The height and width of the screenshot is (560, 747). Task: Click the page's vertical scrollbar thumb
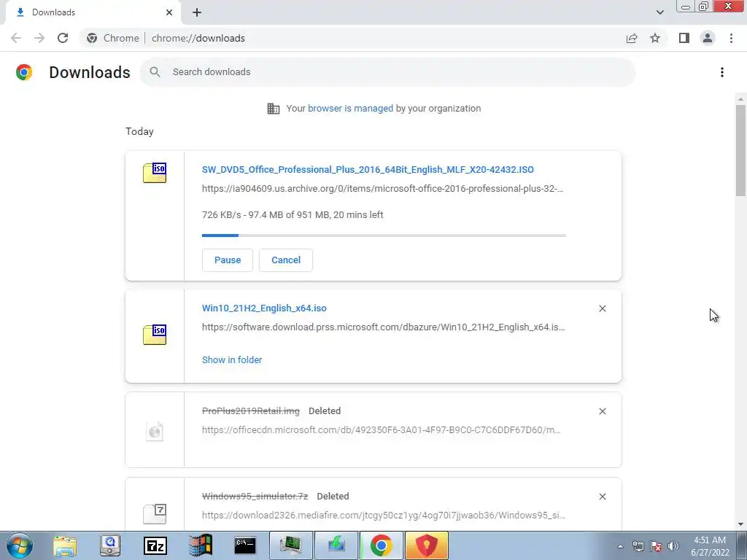pos(740,150)
